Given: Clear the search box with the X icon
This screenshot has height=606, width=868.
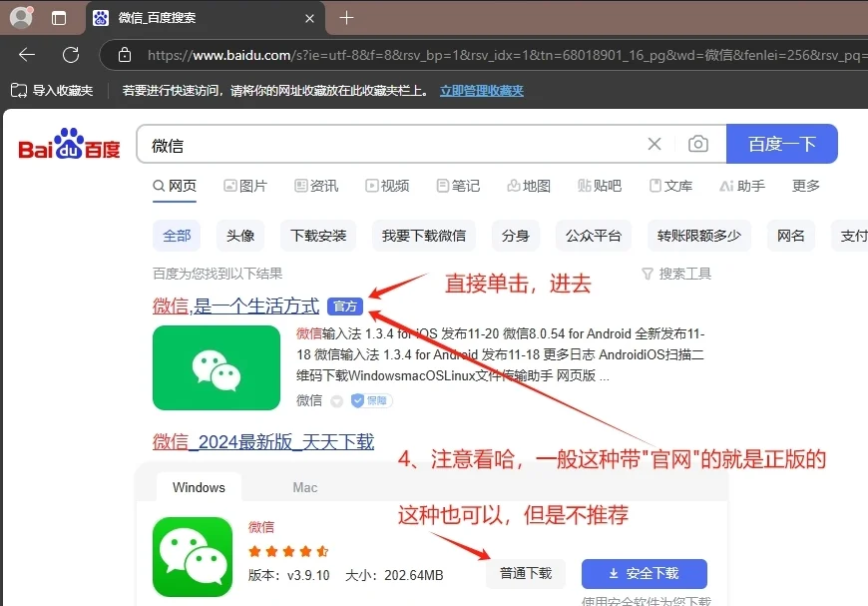Looking at the screenshot, I should point(654,144).
